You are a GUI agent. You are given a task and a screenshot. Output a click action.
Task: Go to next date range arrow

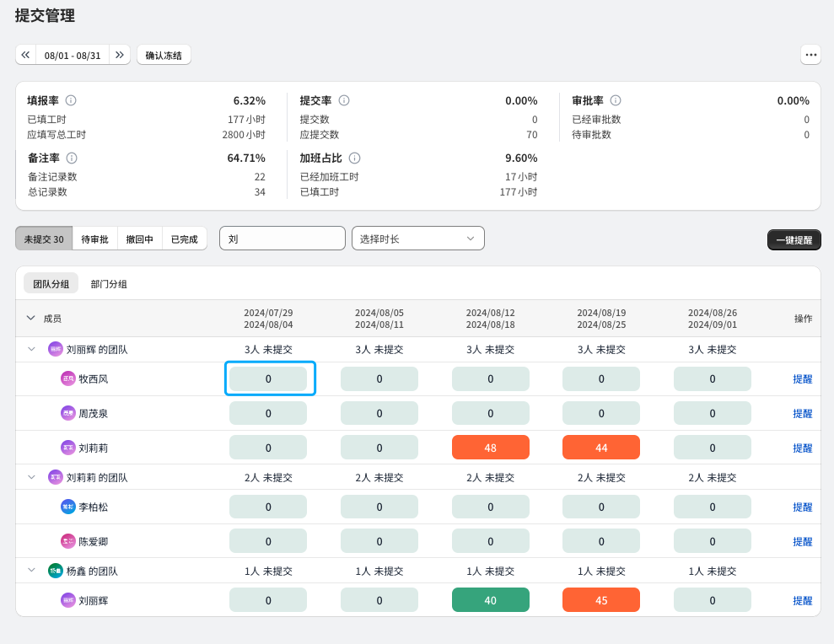(x=120, y=55)
